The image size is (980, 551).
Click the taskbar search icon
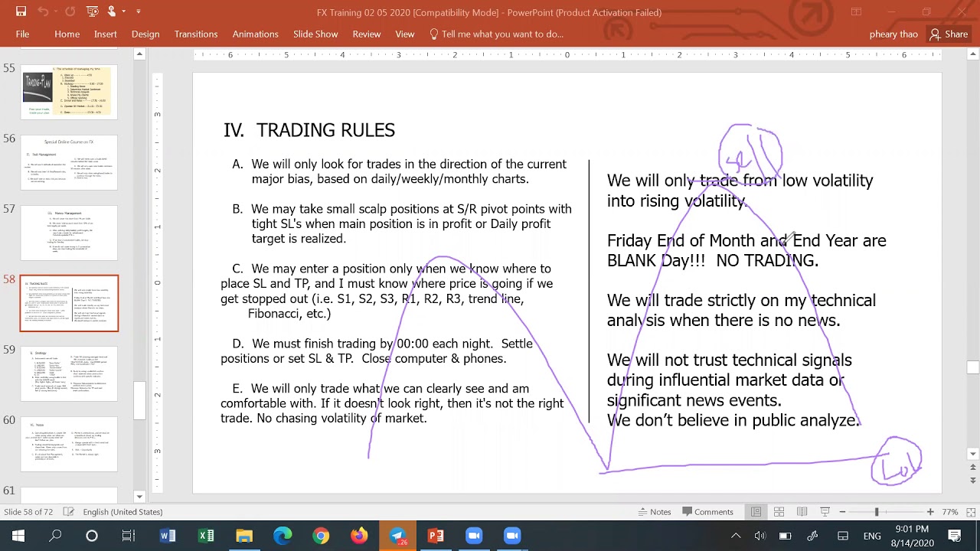coord(55,536)
